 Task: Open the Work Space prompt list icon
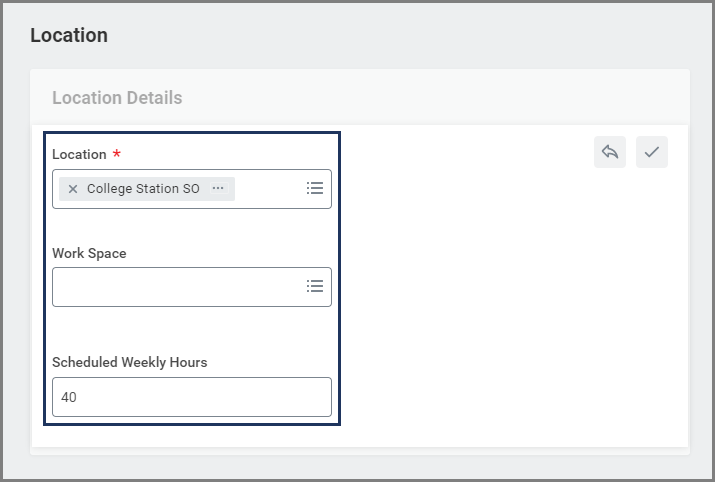pos(315,286)
